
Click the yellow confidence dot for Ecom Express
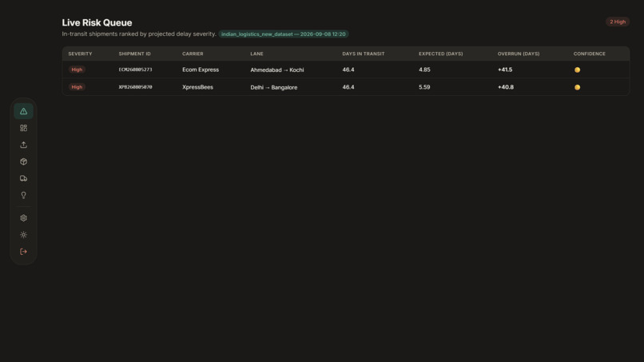tap(577, 70)
